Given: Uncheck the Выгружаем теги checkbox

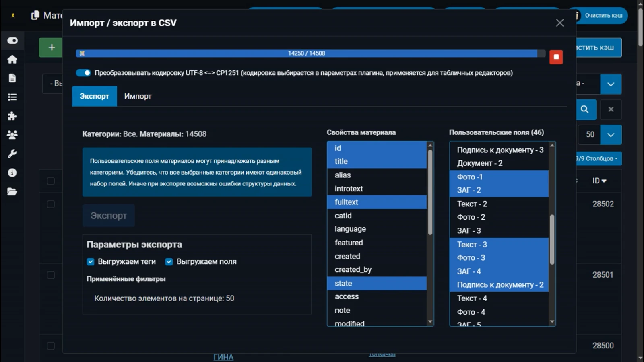Looking at the screenshot, I should tap(91, 262).
